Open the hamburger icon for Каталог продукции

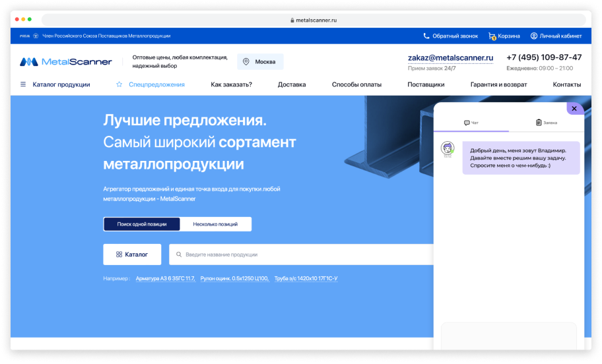23,84
